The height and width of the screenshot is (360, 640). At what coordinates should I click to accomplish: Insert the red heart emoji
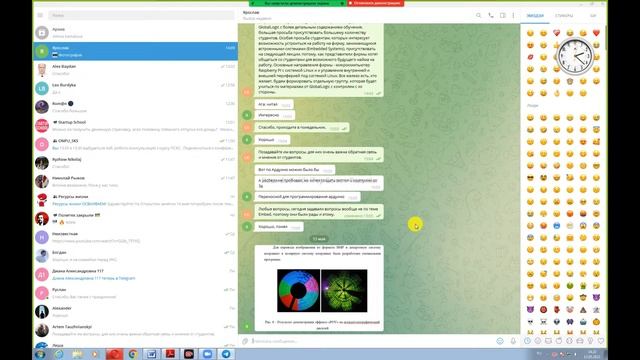click(596, 33)
